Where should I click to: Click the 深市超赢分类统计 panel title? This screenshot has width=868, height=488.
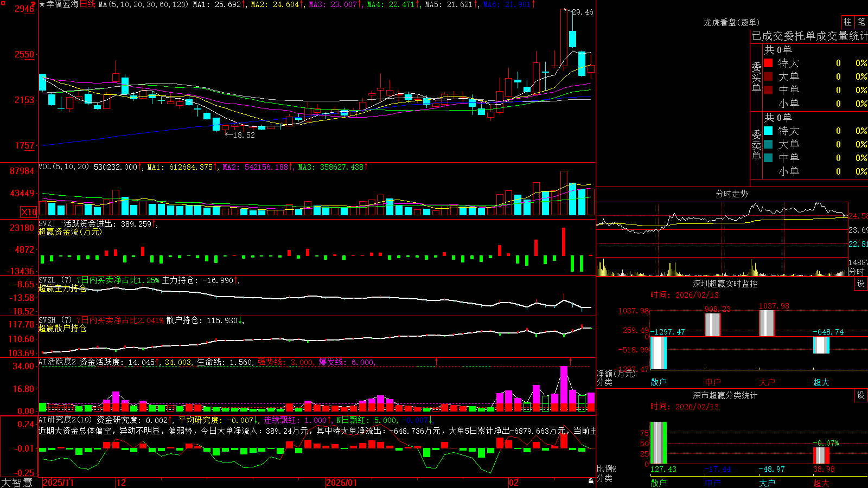point(725,395)
